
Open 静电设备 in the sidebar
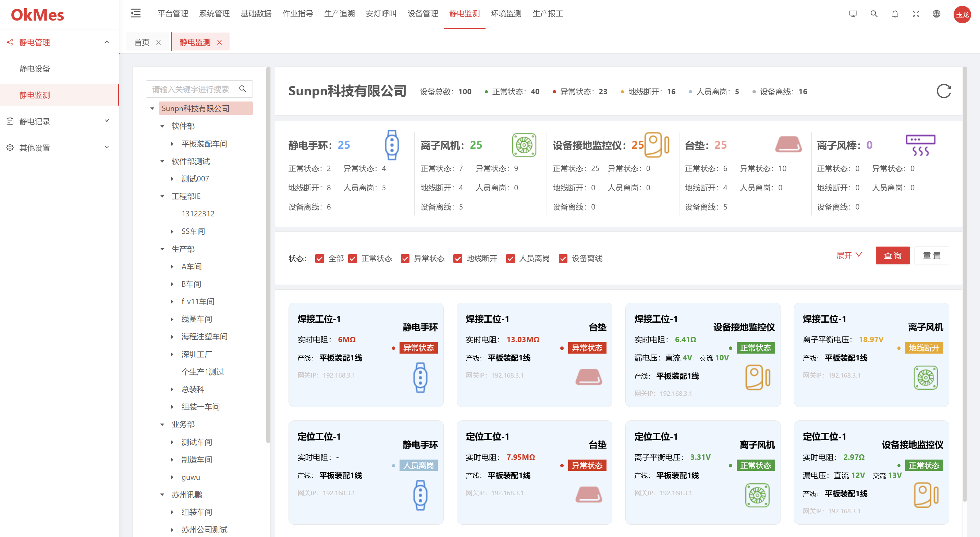(x=35, y=69)
